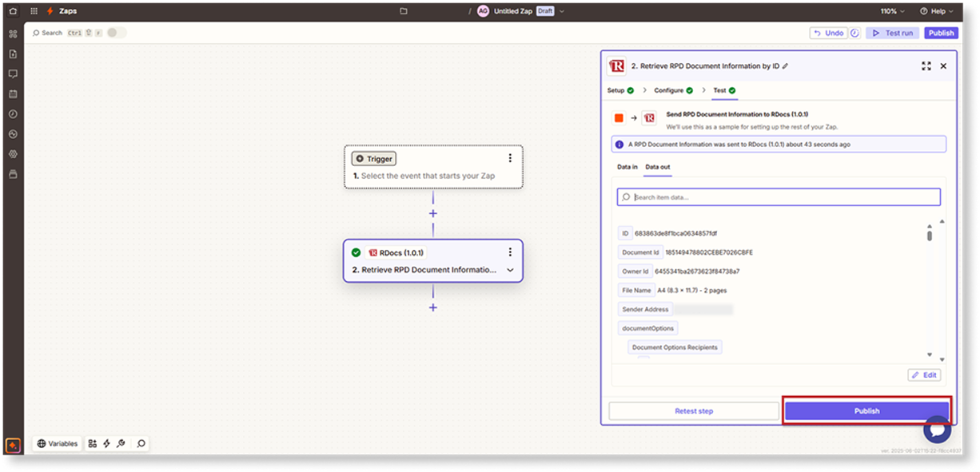Open the storage box sidebar icon

(x=13, y=173)
